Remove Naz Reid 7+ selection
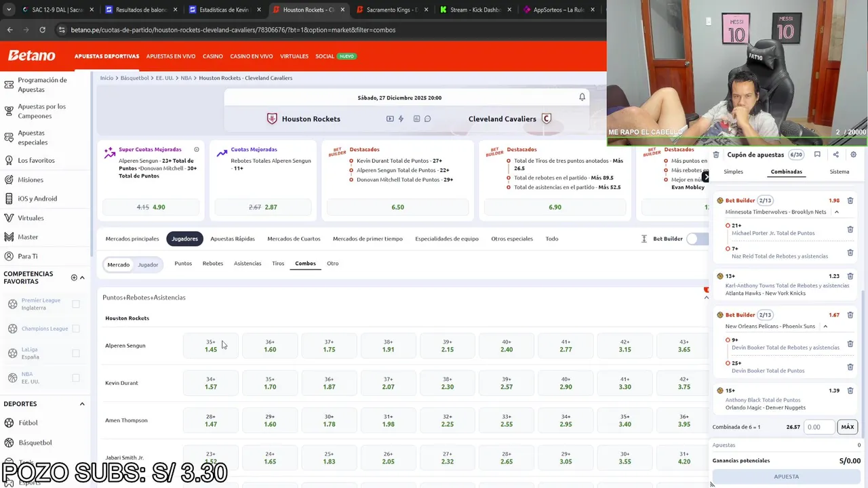 pyautogui.click(x=850, y=252)
